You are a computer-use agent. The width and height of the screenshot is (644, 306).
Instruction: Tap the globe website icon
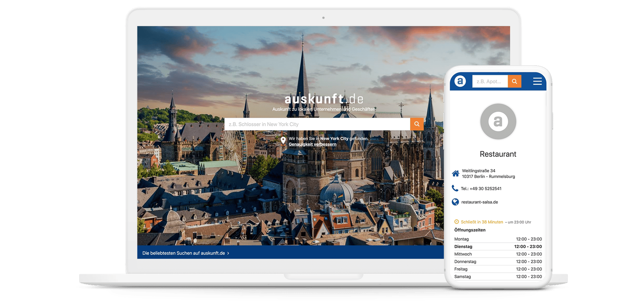tap(455, 202)
